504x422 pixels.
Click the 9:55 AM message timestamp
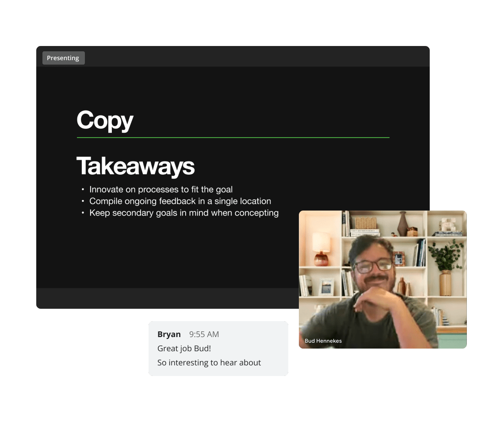coord(204,334)
